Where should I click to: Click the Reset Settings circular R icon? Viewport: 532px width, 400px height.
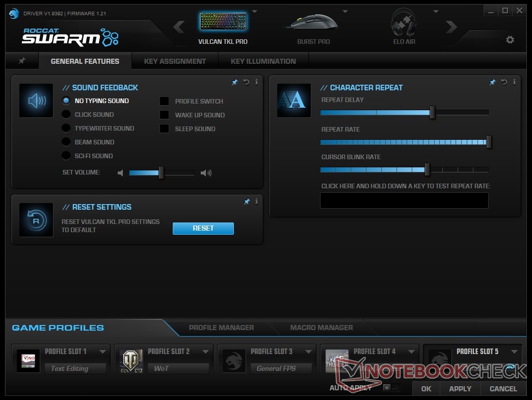[36, 220]
